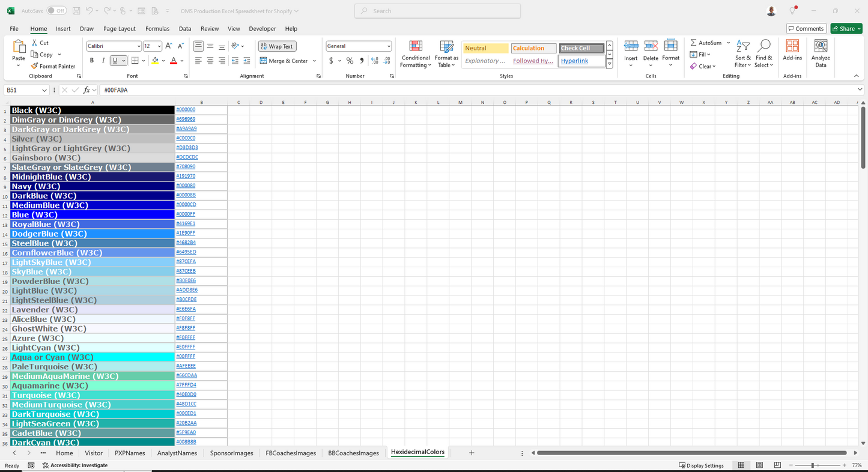Open Sort & Filter options
868x472 pixels.
[742, 53]
